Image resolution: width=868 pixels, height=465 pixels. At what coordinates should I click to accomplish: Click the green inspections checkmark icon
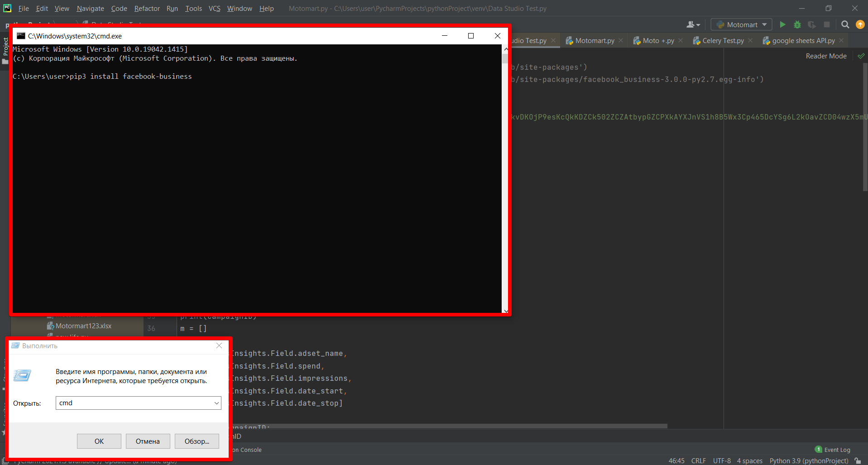861,56
